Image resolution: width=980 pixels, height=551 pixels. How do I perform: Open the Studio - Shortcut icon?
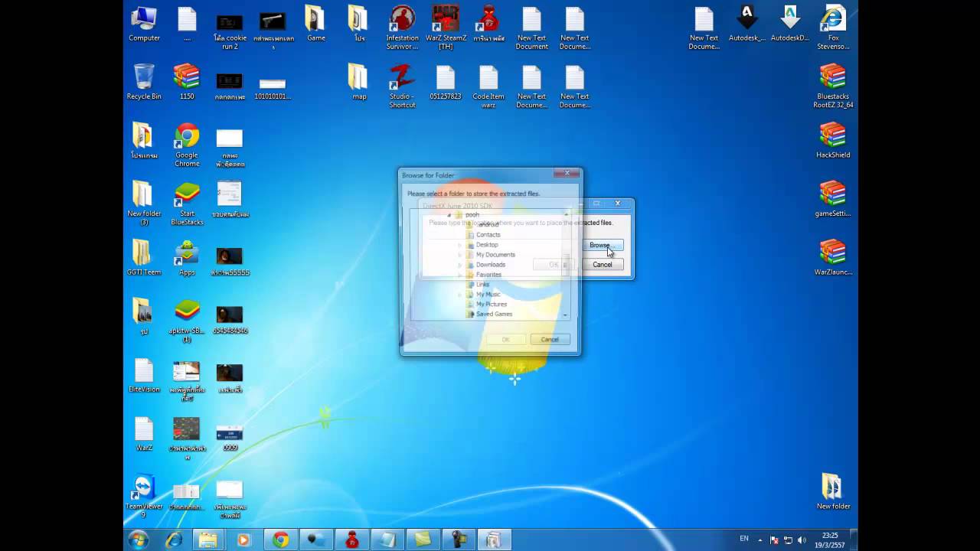402,86
